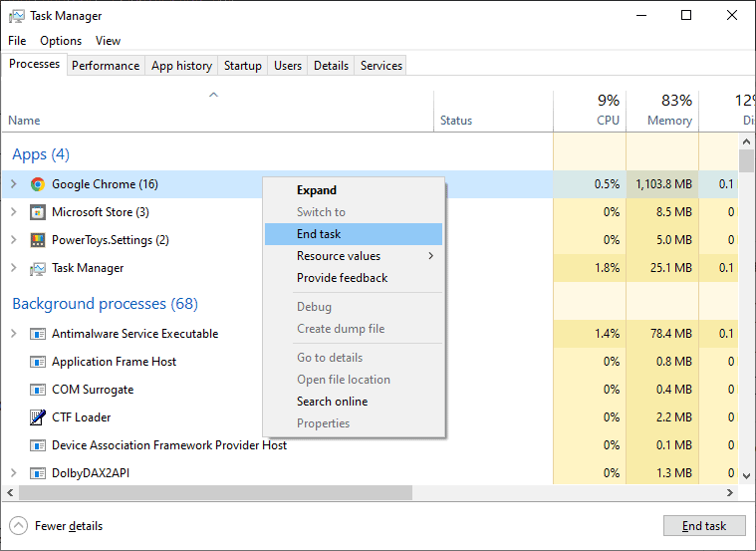Click the 2.2 MB memory value
756x551 pixels.
tap(674, 417)
